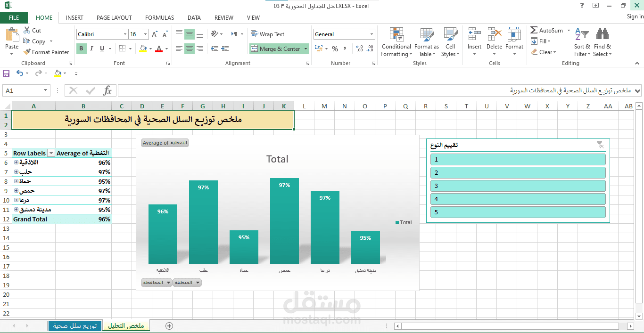The height and width of the screenshot is (333, 644).
Task: Clear the filter on the تقييم النوع slicer
Action: pos(601,145)
